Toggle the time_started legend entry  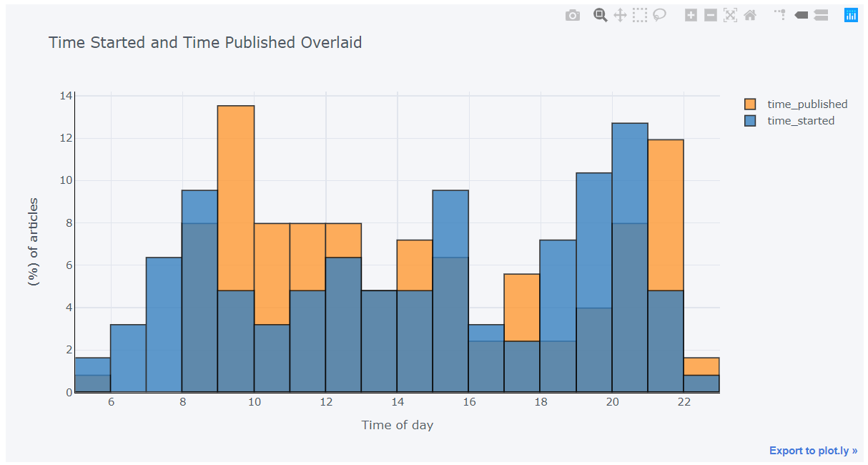[789, 121]
